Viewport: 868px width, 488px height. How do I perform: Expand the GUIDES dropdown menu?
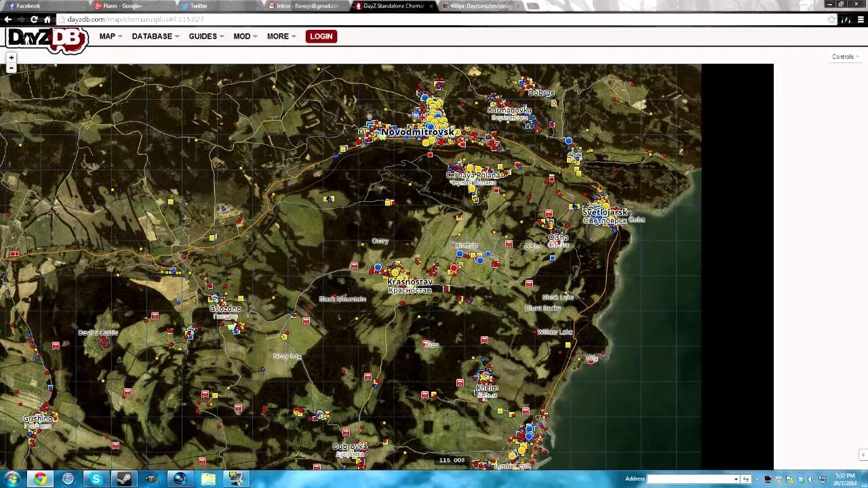(206, 36)
